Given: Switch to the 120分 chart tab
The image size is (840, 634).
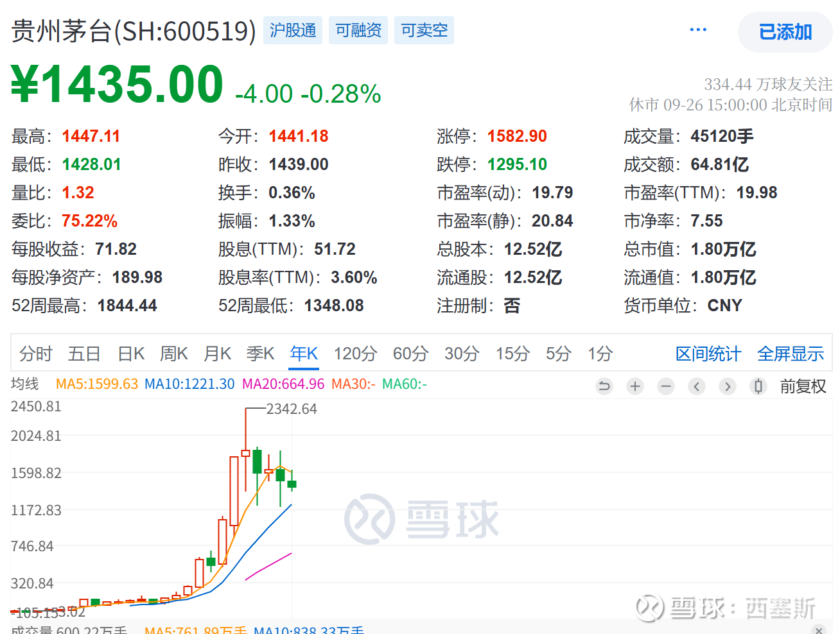Looking at the screenshot, I should [x=355, y=354].
